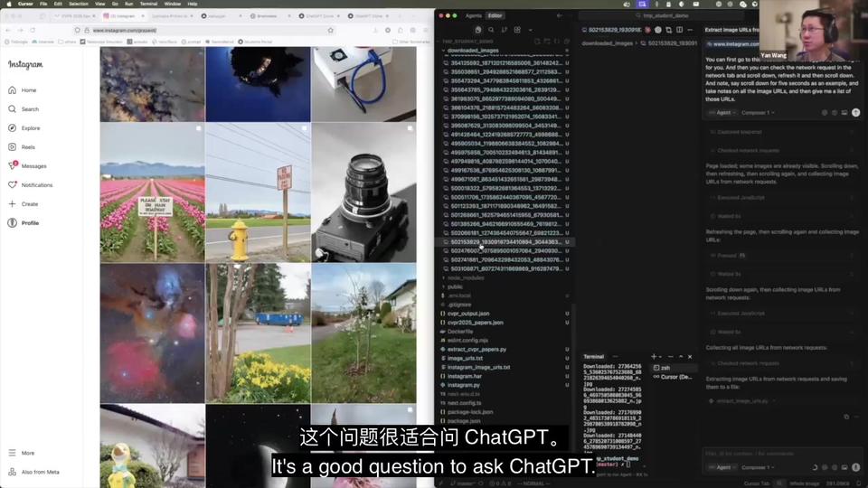Open the yellow daffodils post thumbnail
Image resolution: width=868 pixels, height=488 pixels.
258,333
